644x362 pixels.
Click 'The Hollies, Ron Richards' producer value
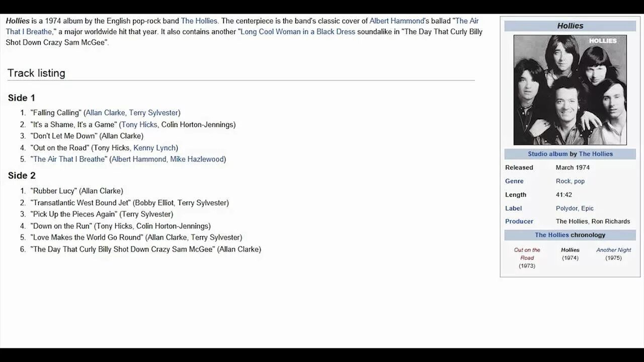click(593, 221)
